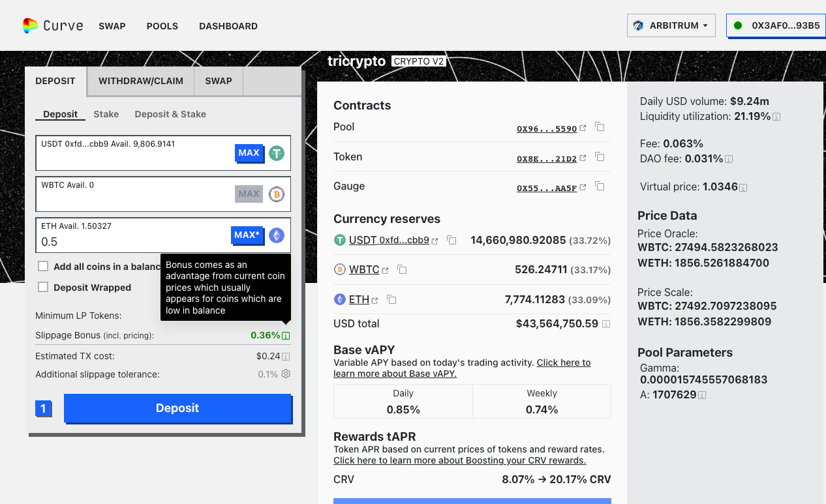Select the Stake sub-tab
Image resolution: width=826 pixels, height=504 pixels.
pos(106,114)
